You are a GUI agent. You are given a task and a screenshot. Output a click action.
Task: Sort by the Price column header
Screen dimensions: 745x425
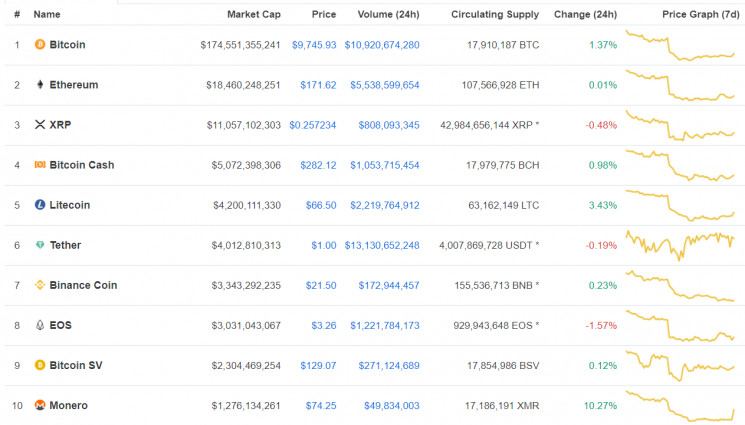[x=324, y=14]
